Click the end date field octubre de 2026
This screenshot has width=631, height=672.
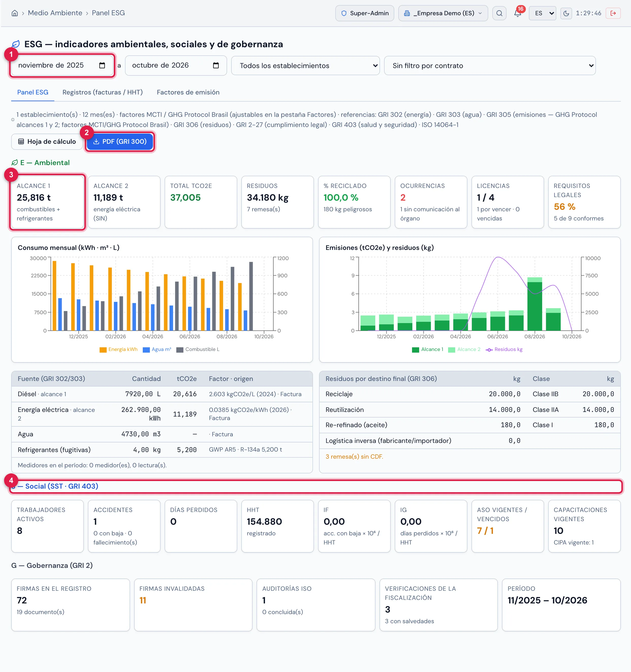tap(176, 66)
